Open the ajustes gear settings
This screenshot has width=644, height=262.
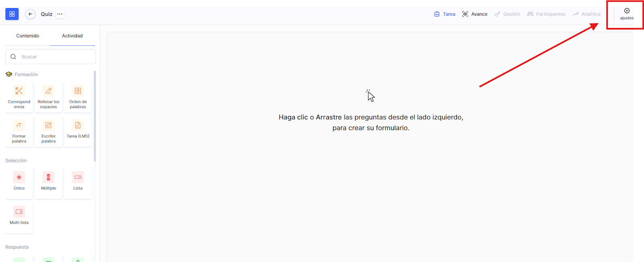627,14
